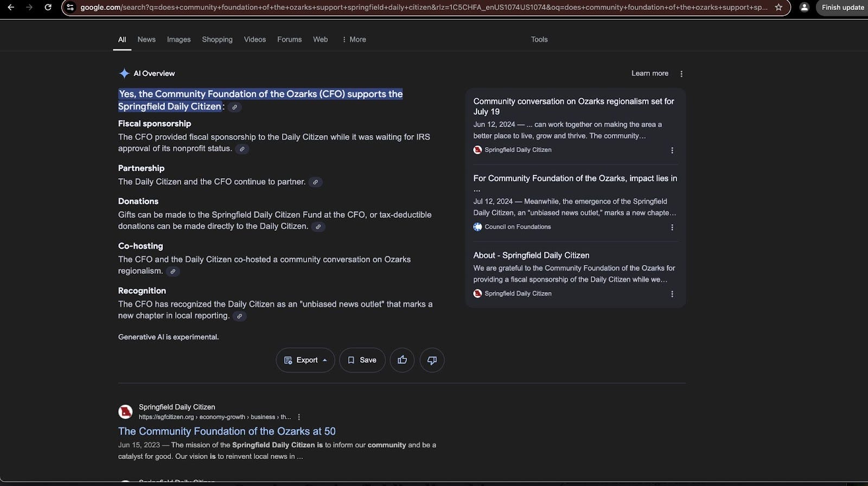Click source link icon after Fiscal sponsorship paragraph
Image resolution: width=868 pixels, height=486 pixels.
pos(242,149)
